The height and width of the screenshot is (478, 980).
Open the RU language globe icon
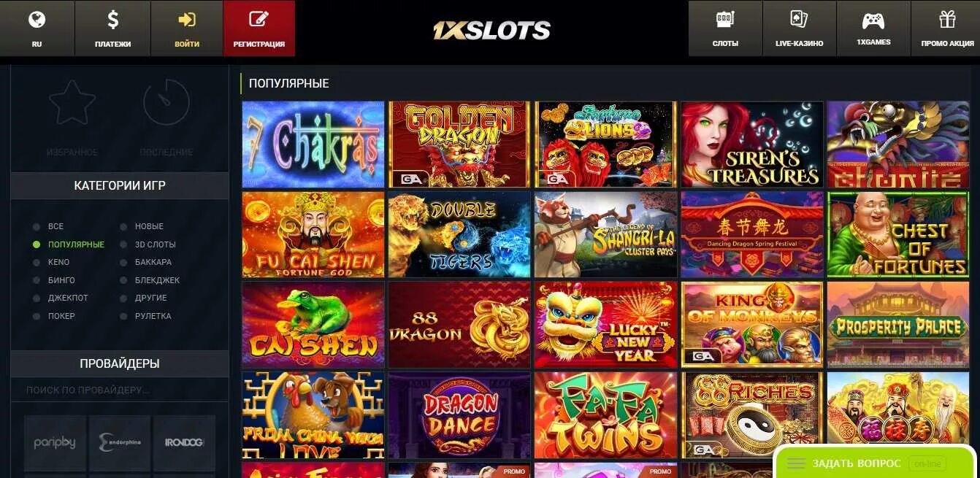(x=37, y=20)
